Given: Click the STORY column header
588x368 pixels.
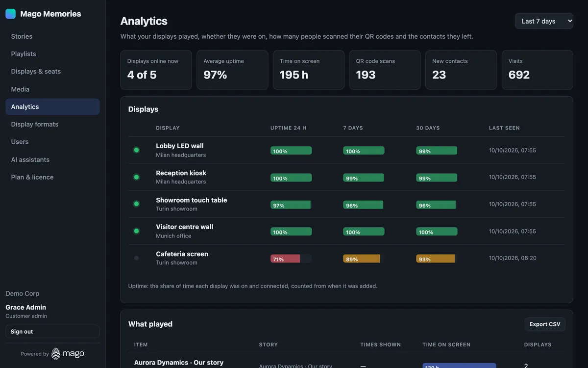Looking at the screenshot, I should (x=269, y=345).
